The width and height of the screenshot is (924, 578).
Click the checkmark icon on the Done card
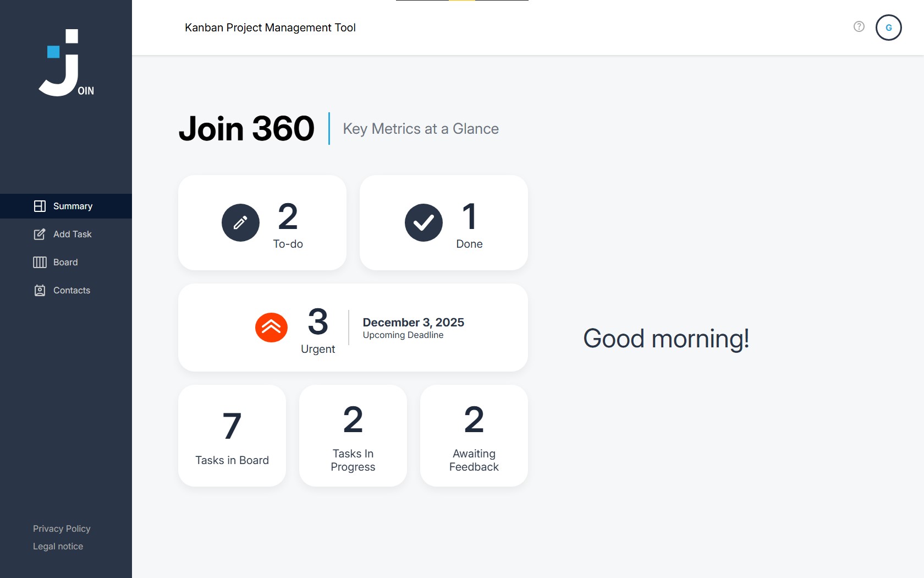coord(424,222)
